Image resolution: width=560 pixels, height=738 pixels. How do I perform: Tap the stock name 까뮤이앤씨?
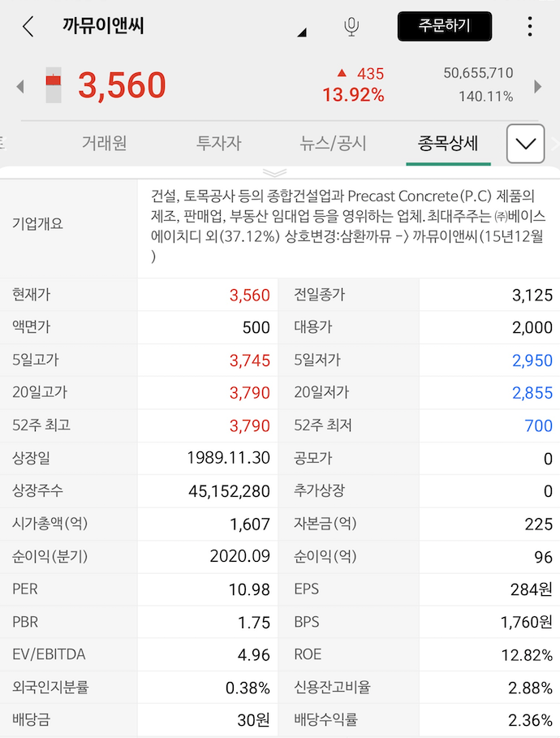(103, 25)
